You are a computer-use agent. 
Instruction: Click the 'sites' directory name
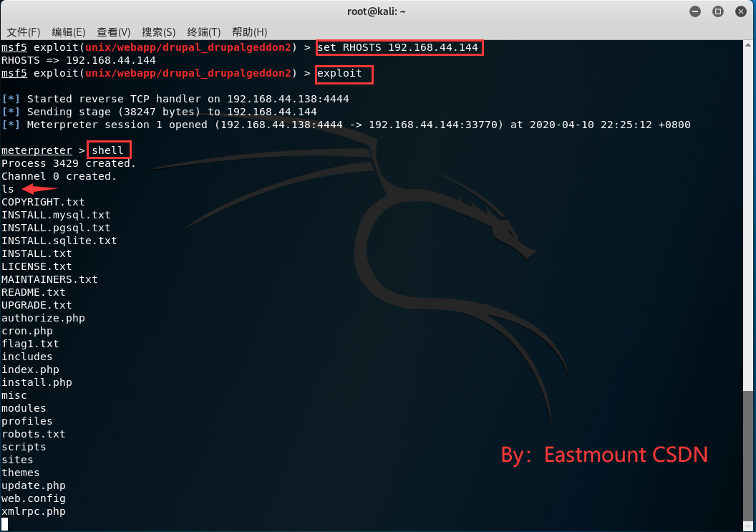coord(17,460)
